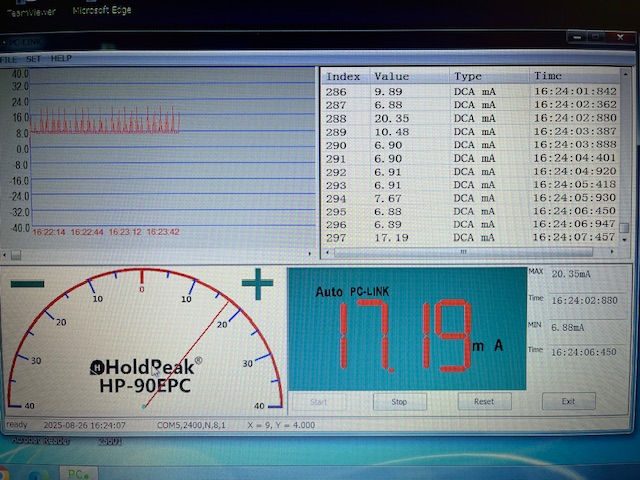Click the Exit button
This screenshot has height=480, width=640.
pos(568,401)
